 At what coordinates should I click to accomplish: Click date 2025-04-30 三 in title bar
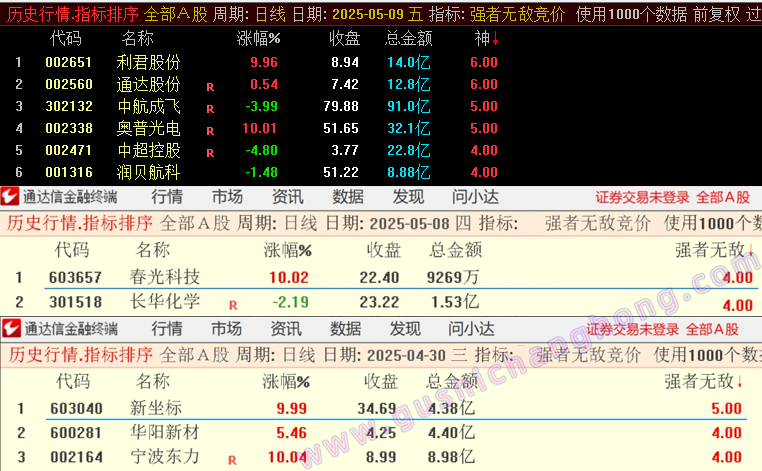pyautogui.click(x=417, y=355)
